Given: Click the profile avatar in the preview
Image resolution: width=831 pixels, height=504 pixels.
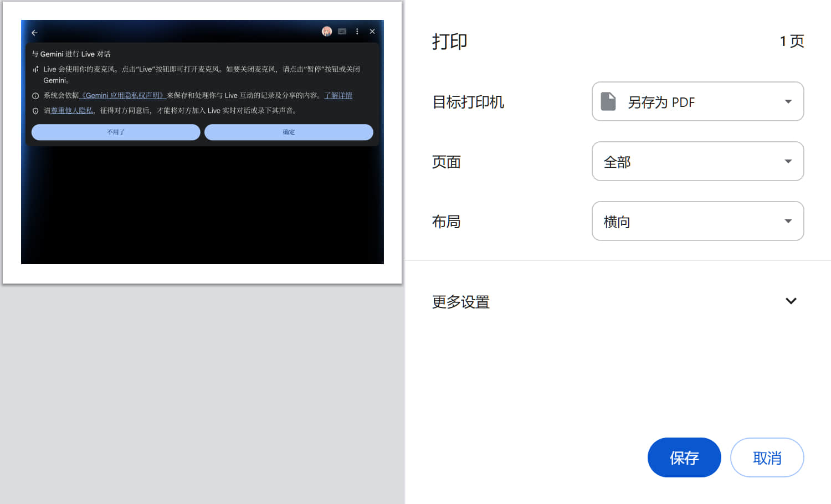Looking at the screenshot, I should coord(327,32).
